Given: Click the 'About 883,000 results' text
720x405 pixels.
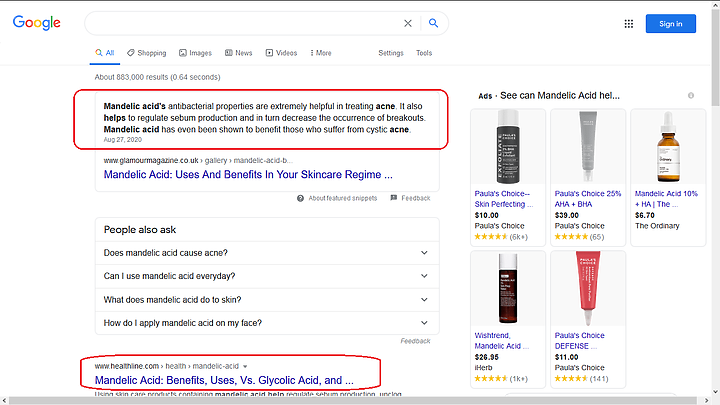Looking at the screenshot, I should click(158, 77).
